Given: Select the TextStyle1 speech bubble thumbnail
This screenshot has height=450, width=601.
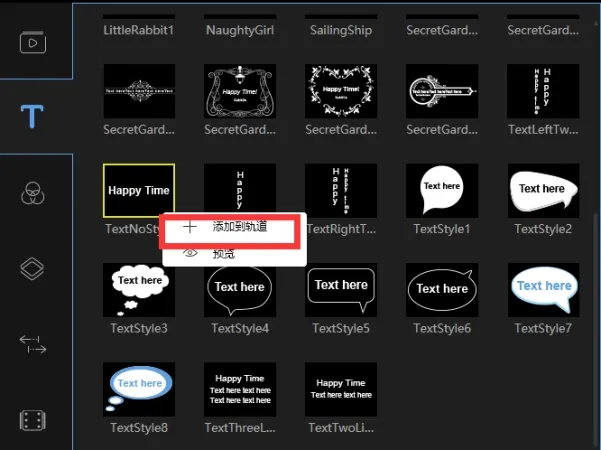Looking at the screenshot, I should [442, 190].
